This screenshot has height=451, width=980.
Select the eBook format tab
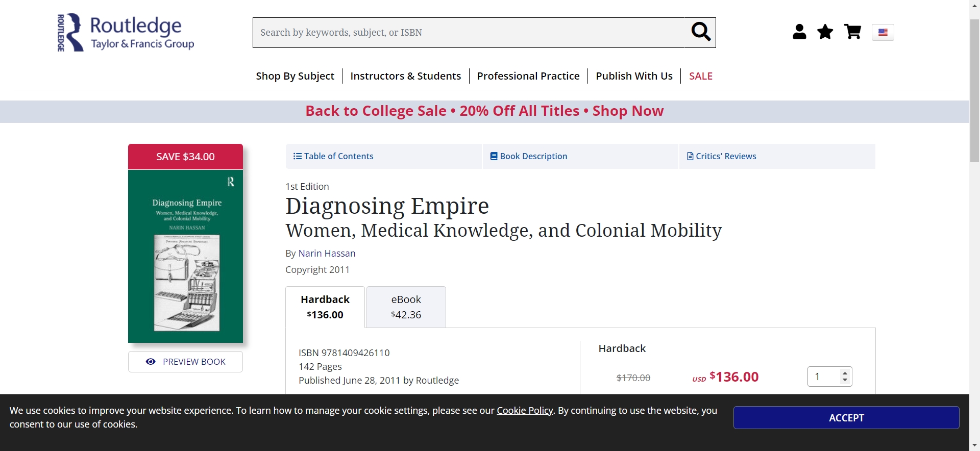pyautogui.click(x=406, y=307)
